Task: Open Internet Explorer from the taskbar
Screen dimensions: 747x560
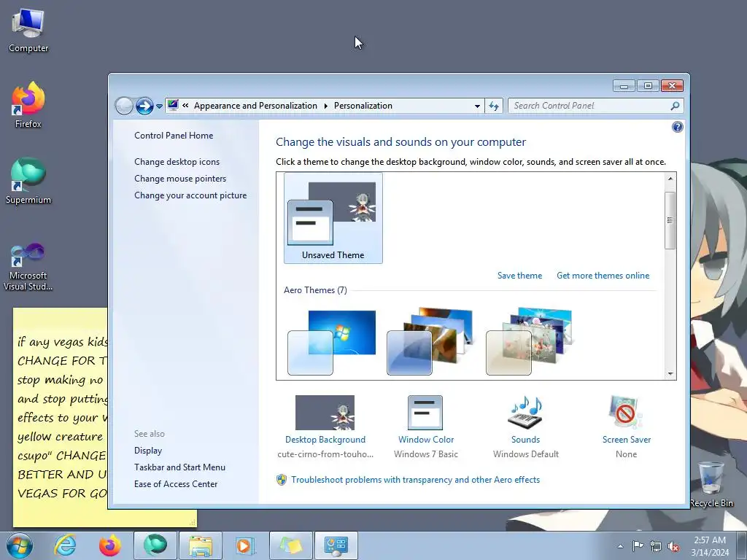Action: point(65,545)
